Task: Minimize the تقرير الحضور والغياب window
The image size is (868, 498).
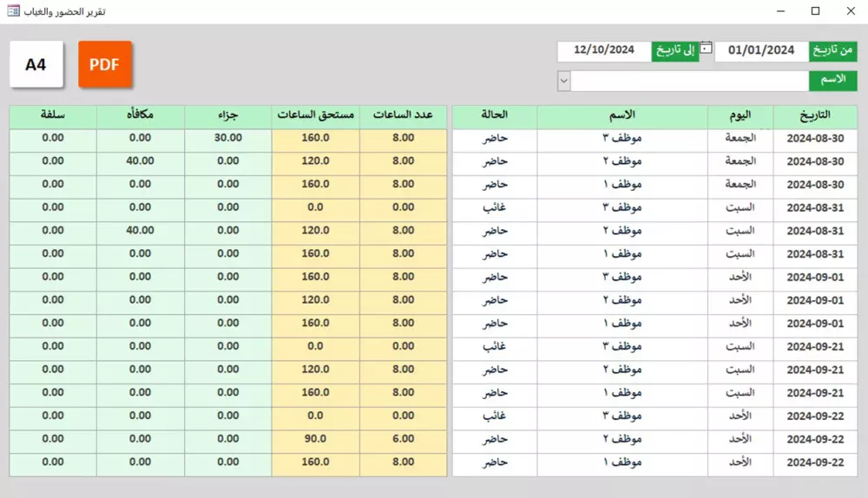Action: point(780,11)
